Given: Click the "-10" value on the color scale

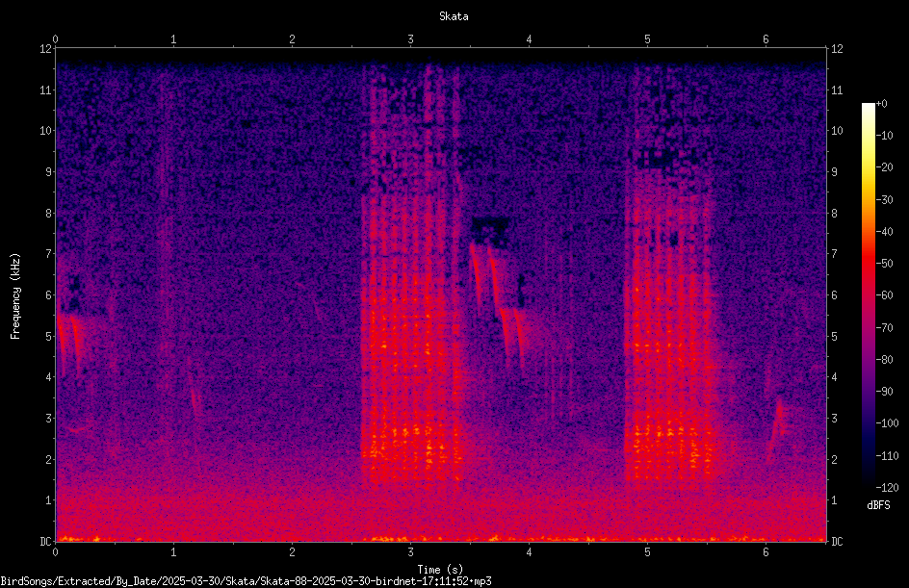Looking at the screenshot, I should (x=884, y=136).
